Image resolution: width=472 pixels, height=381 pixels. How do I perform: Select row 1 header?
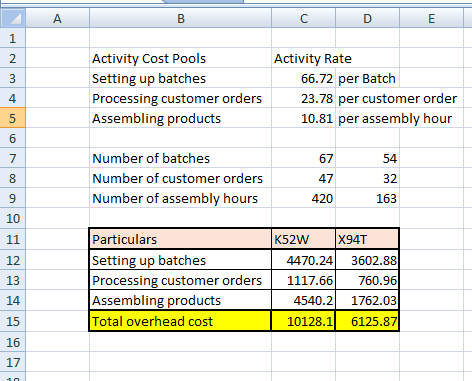click(x=13, y=38)
